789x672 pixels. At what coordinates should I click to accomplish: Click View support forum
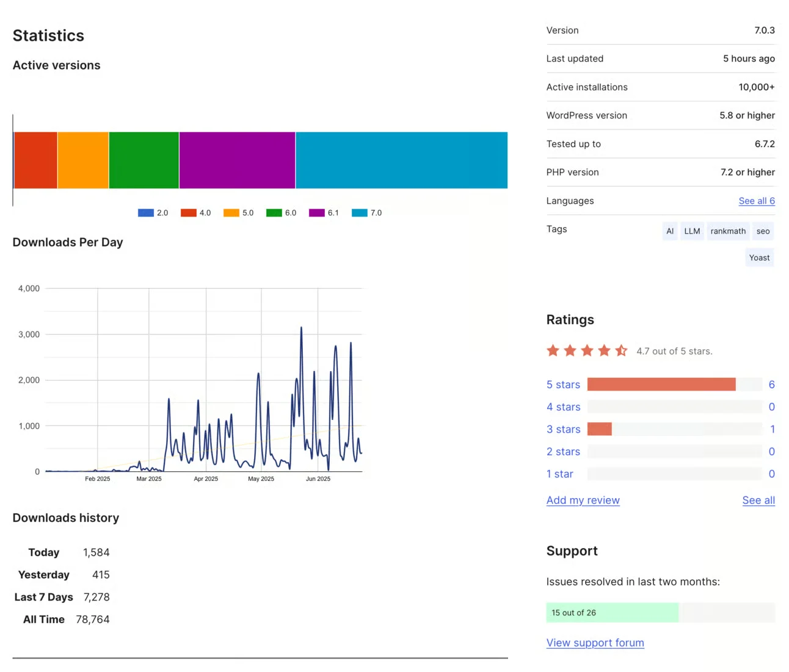click(x=595, y=642)
